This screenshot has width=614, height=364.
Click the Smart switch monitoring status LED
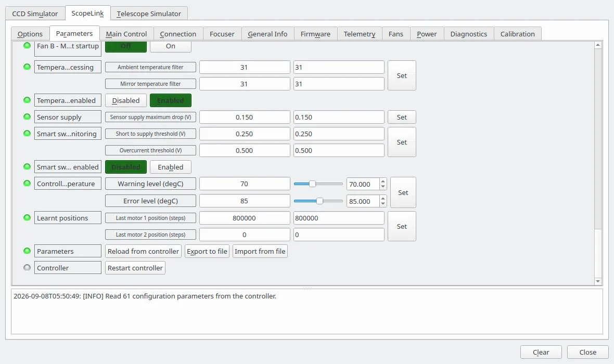coord(27,133)
